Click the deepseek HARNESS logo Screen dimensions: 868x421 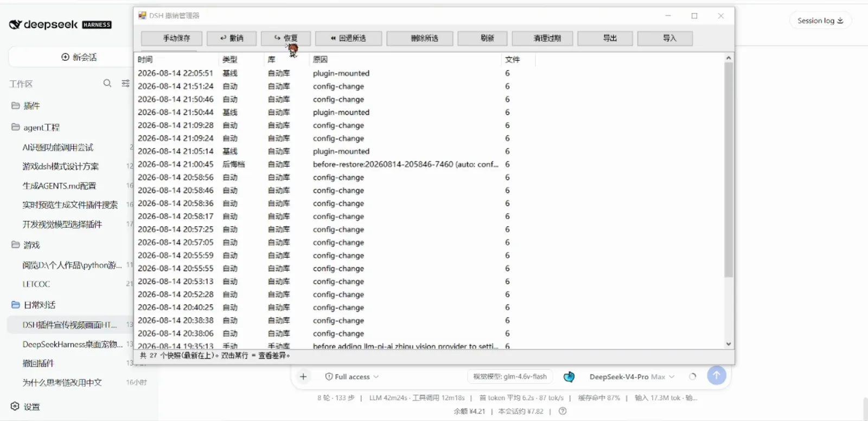click(60, 24)
